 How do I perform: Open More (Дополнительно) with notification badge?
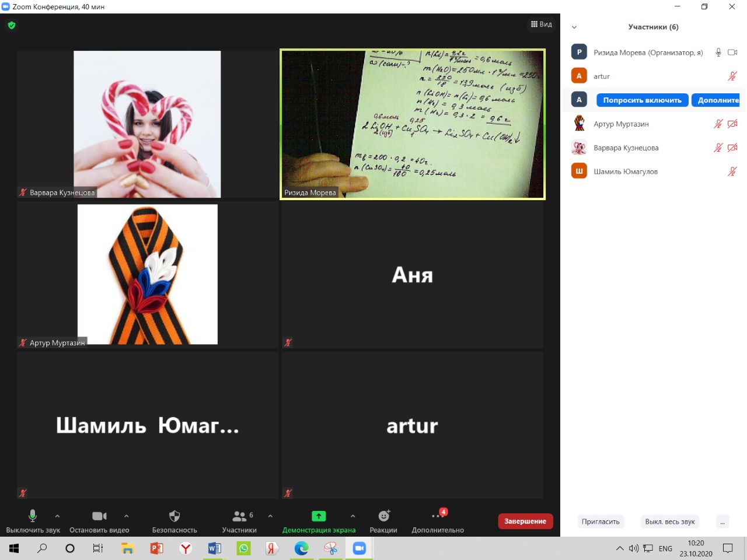(x=437, y=516)
